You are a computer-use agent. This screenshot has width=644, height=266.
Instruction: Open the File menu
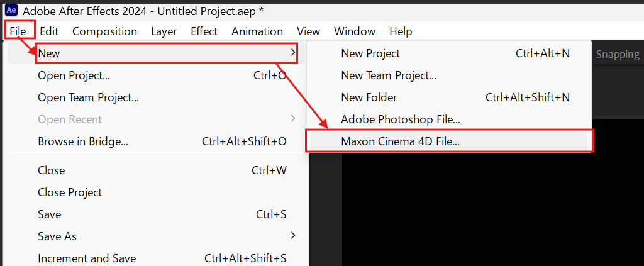pyautogui.click(x=18, y=31)
